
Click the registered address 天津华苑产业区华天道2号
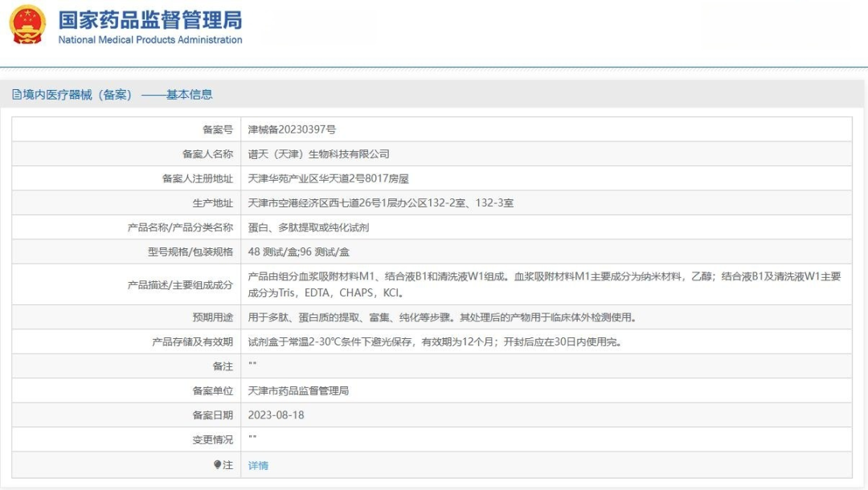(328, 178)
